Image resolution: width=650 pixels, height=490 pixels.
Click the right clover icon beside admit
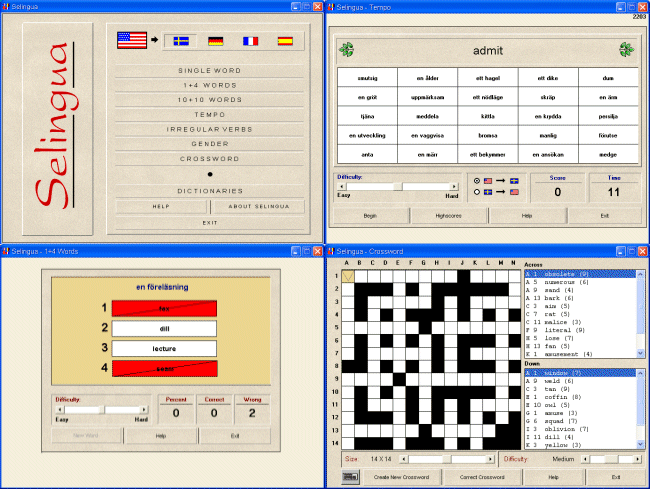coord(626,50)
